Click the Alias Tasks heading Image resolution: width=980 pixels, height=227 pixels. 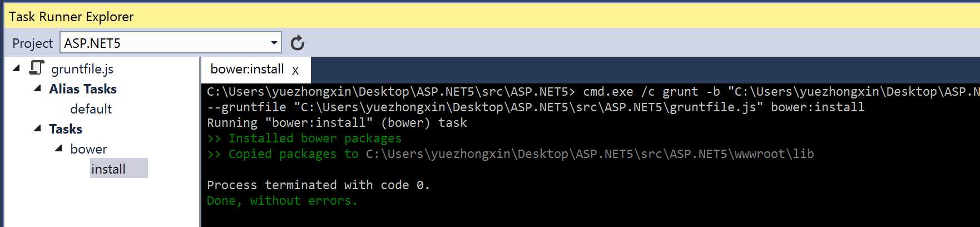click(x=83, y=89)
